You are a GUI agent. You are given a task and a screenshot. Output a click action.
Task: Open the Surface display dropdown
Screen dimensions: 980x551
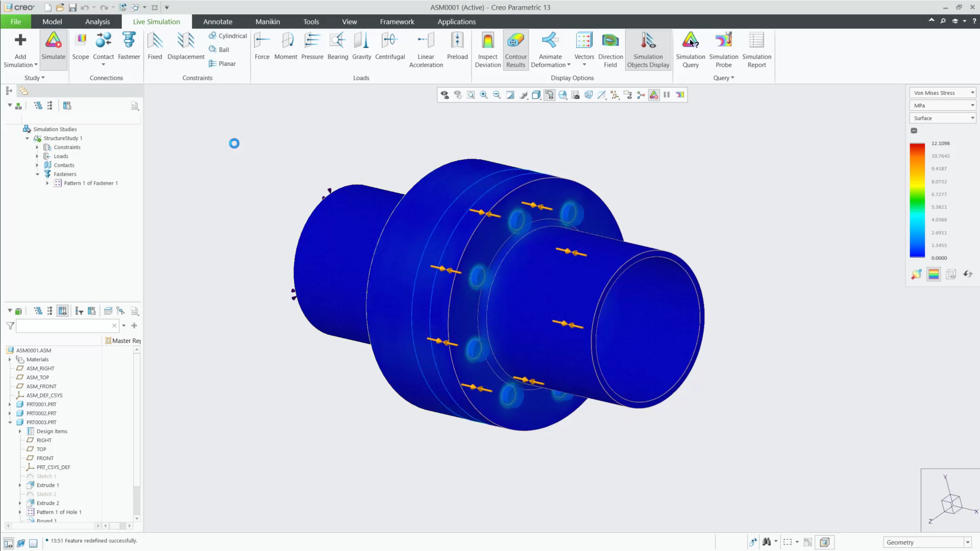point(942,118)
